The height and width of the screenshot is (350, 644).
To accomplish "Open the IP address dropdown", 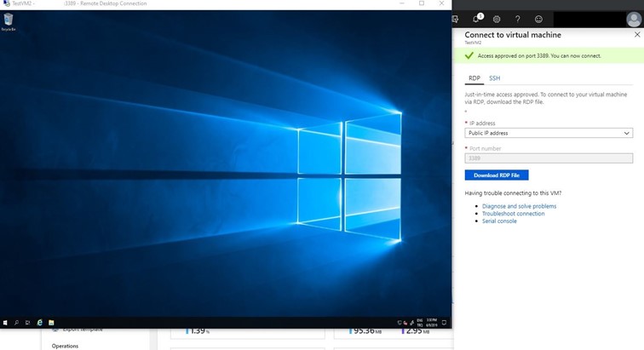I will click(549, 133).
